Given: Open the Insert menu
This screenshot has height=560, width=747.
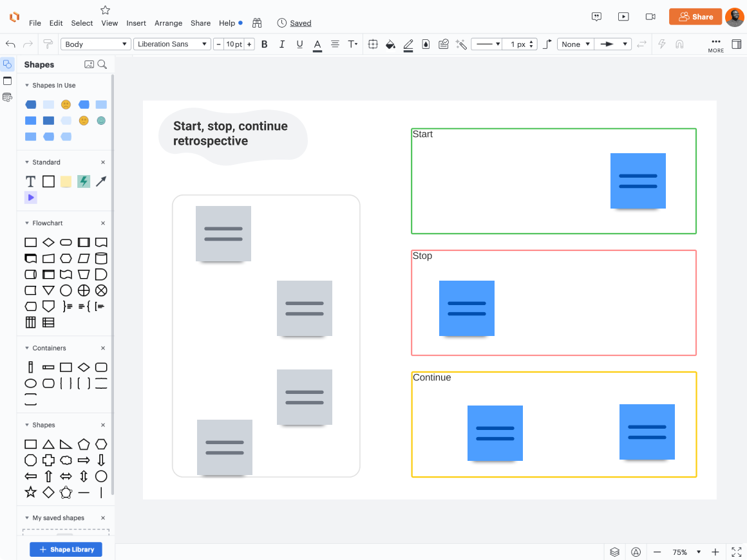Looking at the screenshot, I should 136,23.
